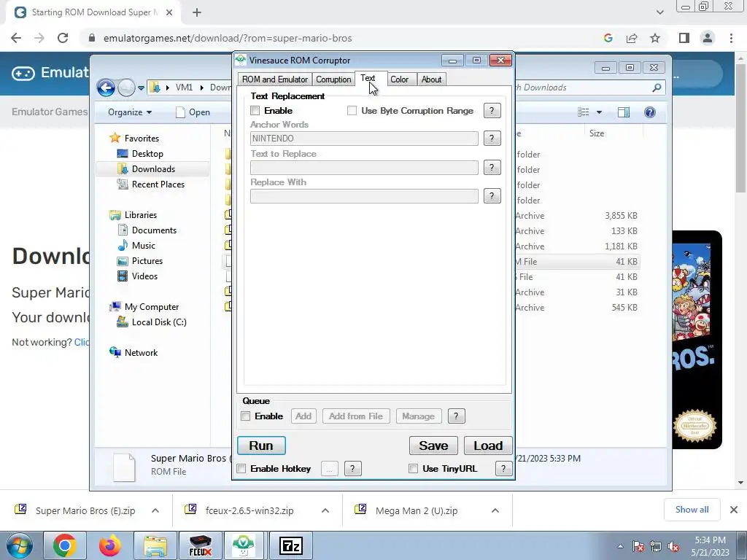Close the downloads bar in Chrome
Image resolution: width=747 pixels, height=560 pixels.
[734, 510]
